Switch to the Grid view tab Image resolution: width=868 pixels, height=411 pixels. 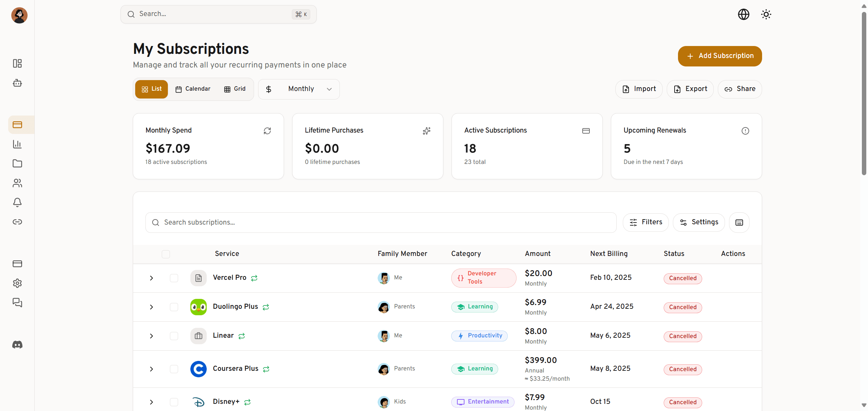235,89
